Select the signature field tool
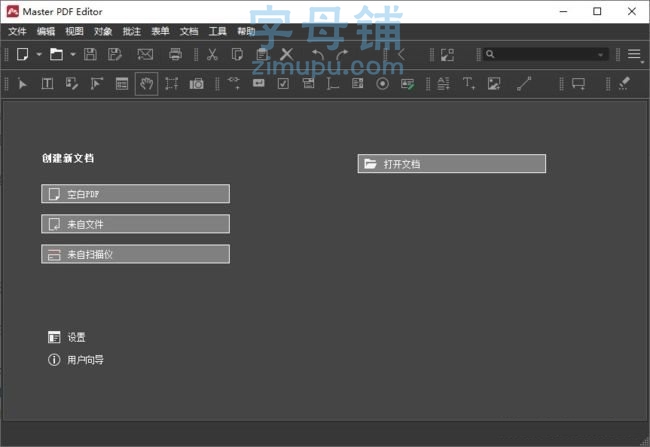 (407, 84)
